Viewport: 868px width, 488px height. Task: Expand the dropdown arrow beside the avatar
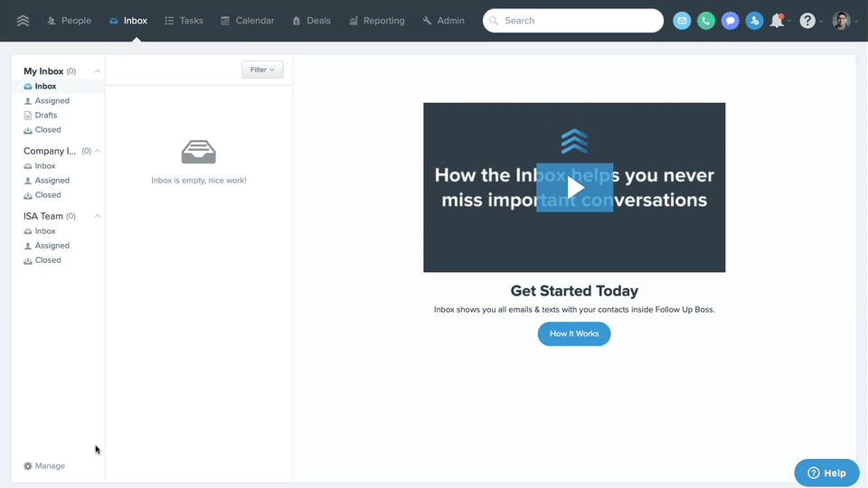[x=856, y=21]
